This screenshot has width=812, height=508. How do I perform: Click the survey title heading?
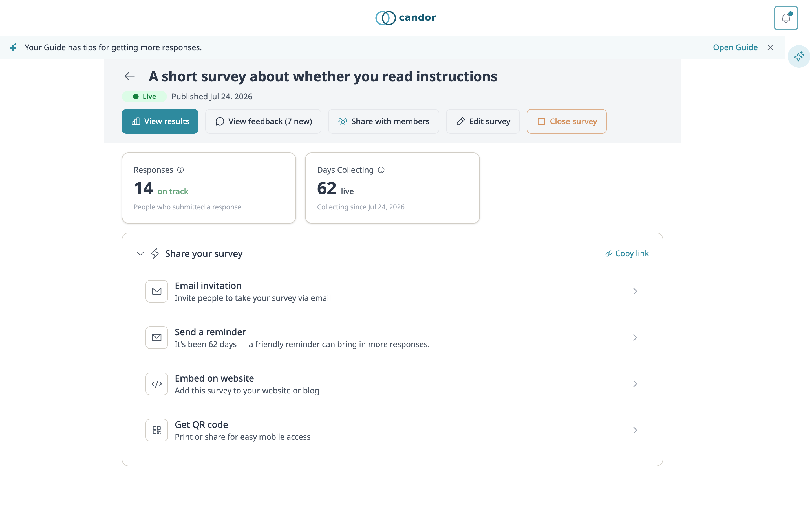tap(323, 76)
